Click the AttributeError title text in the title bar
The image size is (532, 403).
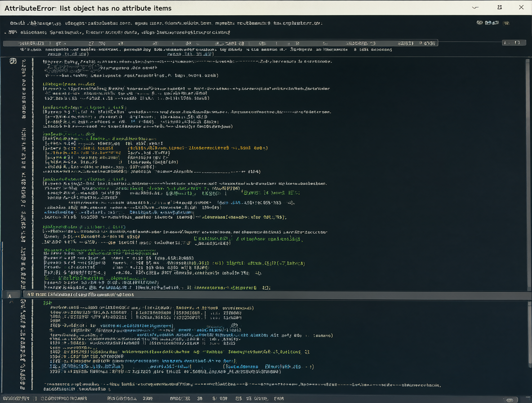88,8
